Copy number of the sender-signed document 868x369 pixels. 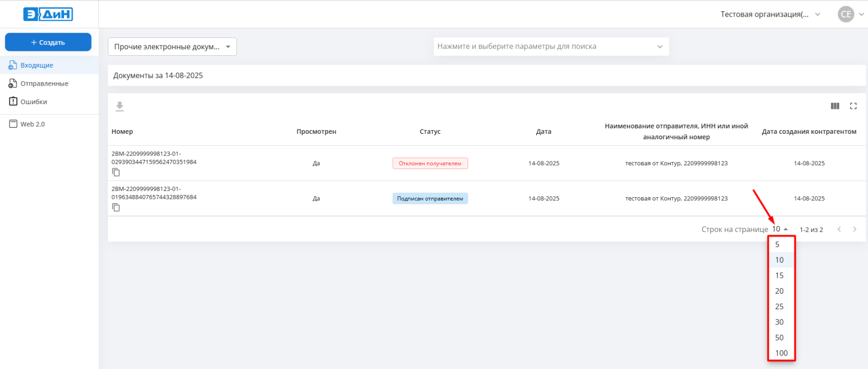[x=116, y=208]
